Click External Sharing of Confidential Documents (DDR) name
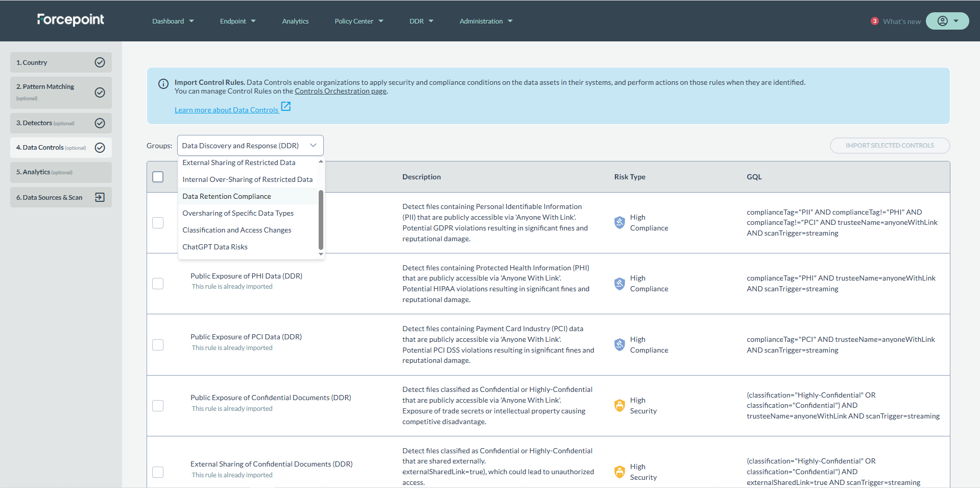 pos(272,464)
